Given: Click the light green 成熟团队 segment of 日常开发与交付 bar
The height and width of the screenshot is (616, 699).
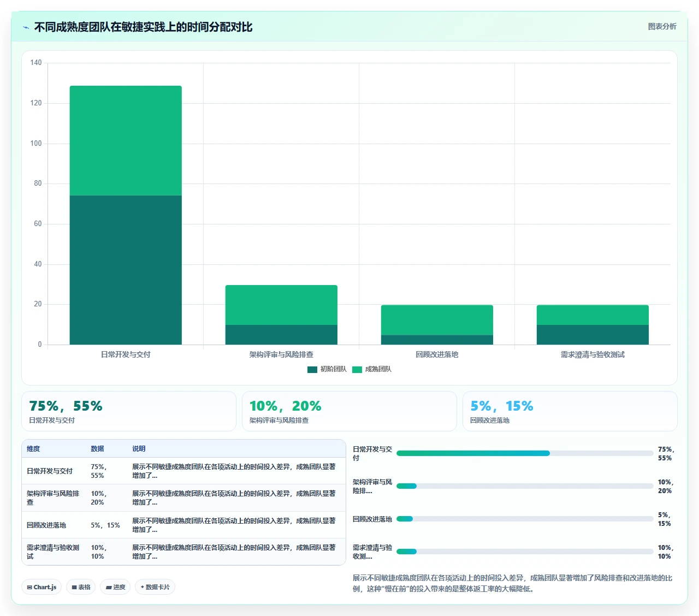Looking at the screenshot, I should point(126,140).
